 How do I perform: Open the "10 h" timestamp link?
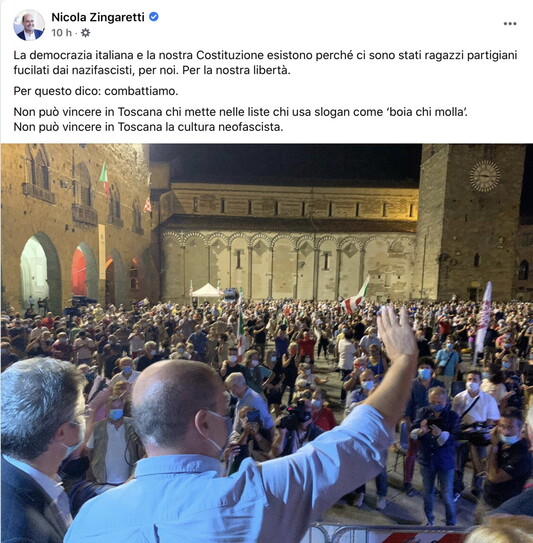tap(61, 33)
